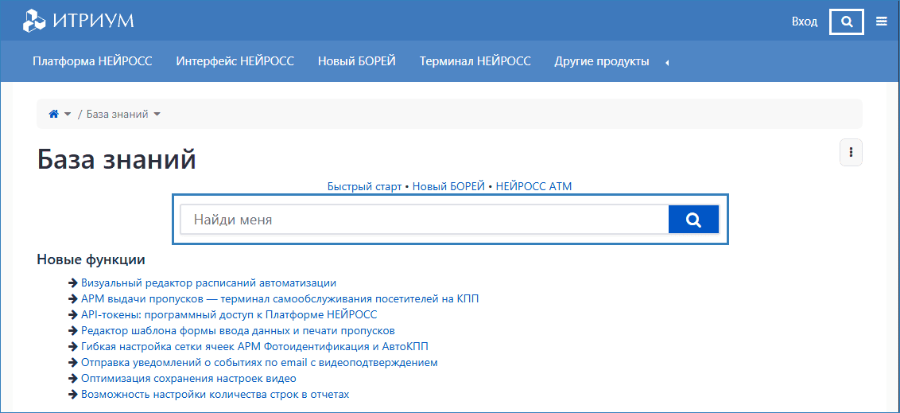Open Отправка уведомлений о событиях по email link
Image resolution: width=900 pixels, height=413 pixels.
(x=259, y=363)
